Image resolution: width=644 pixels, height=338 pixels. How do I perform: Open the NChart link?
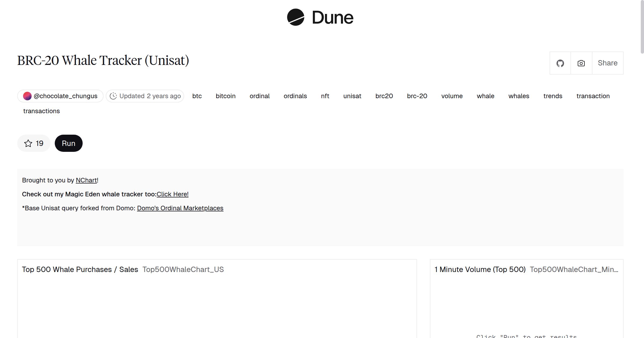pyautogui.click(x=86, y=180)
